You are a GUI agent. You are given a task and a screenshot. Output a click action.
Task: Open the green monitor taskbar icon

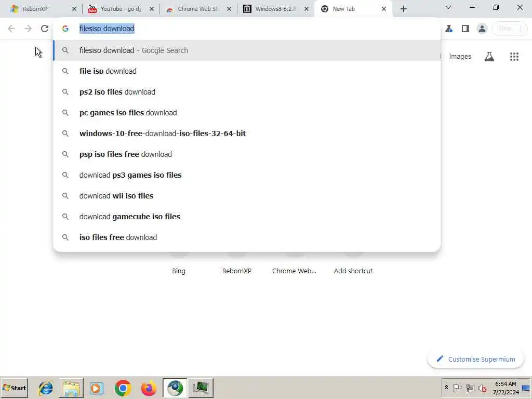point(201,388)
